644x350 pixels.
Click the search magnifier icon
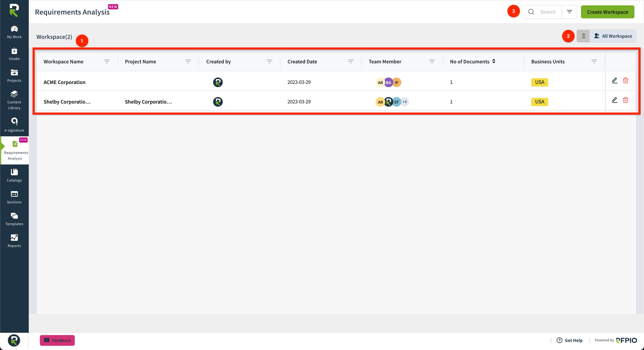point(531,12)
